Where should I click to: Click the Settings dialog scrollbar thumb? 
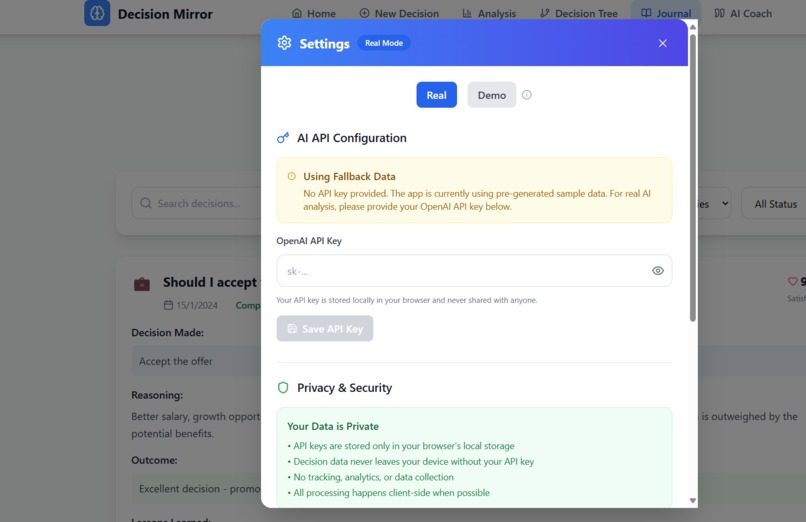[x=693, y=178]
